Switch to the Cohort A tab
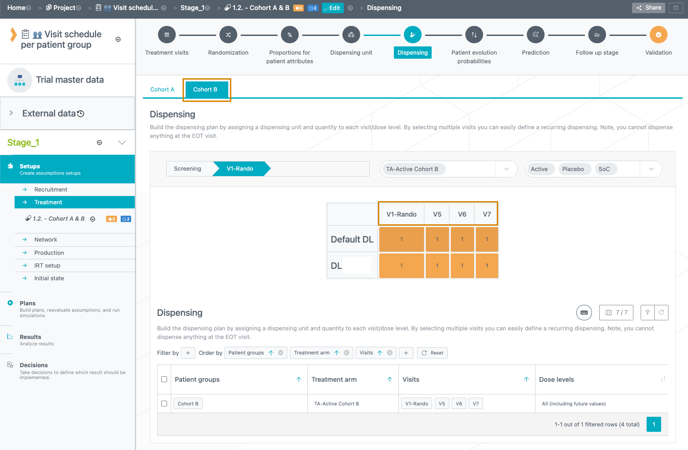This screenshot has width=688, height=450. point(162,89)
